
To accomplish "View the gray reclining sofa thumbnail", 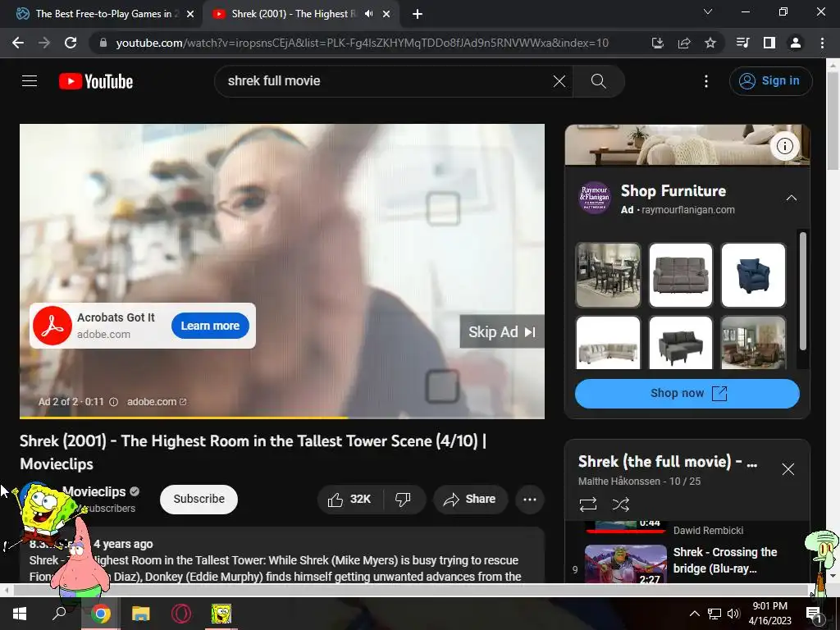I will pos(680,275).
